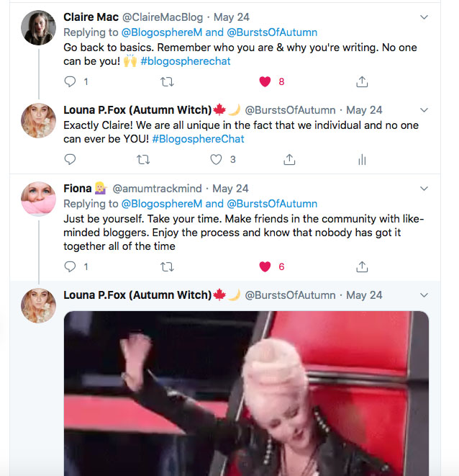
Task: Reply to Fiona's tweet
Action: [x=71, y=266]
